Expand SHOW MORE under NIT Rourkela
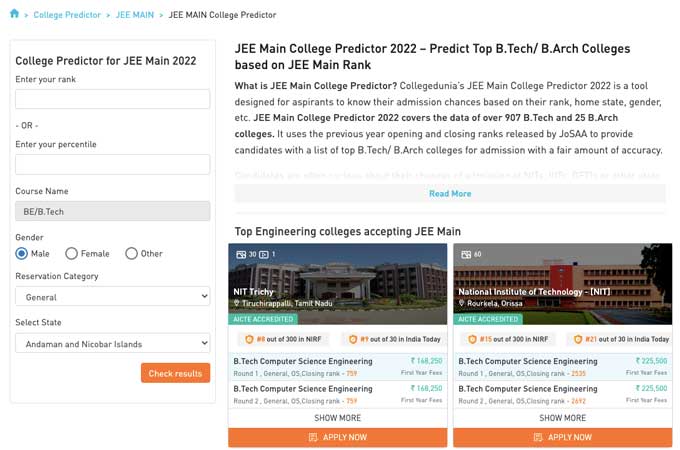The image size is (680, 450). tap(562, 418)
